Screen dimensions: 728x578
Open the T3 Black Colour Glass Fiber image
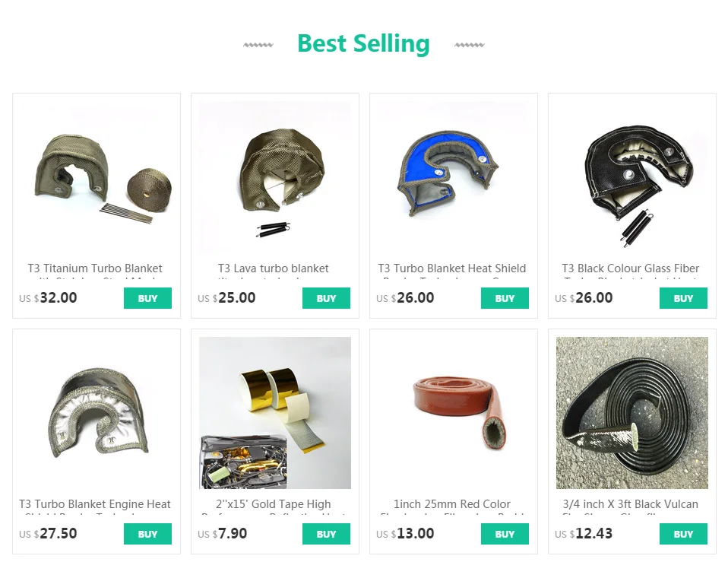point(632,177)
